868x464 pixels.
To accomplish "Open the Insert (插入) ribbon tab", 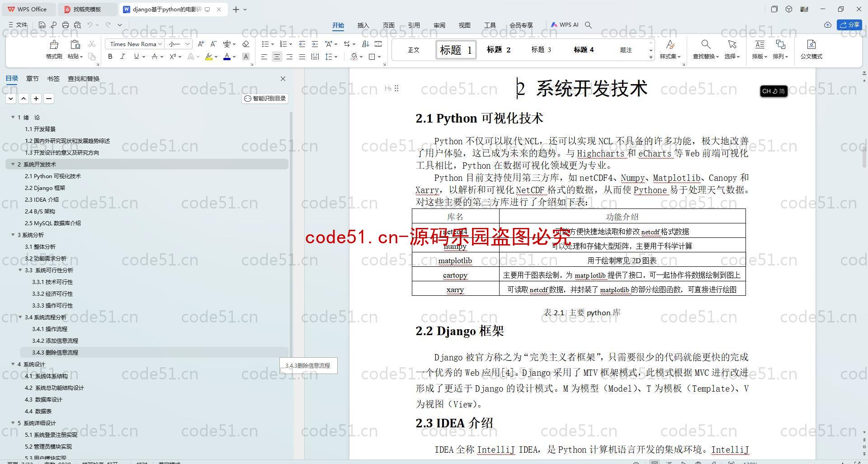I will tap(363, 25).
